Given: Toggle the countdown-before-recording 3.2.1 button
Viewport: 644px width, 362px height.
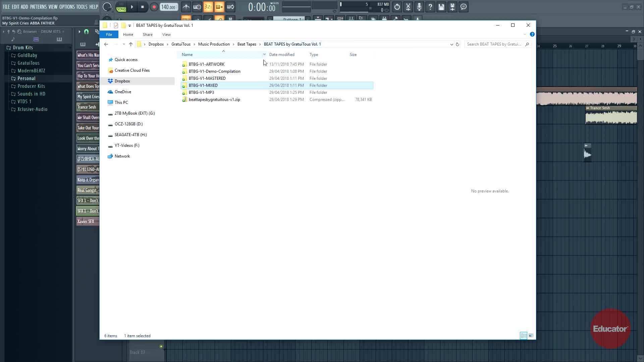Looking at the screenshot, I should 208,7.
